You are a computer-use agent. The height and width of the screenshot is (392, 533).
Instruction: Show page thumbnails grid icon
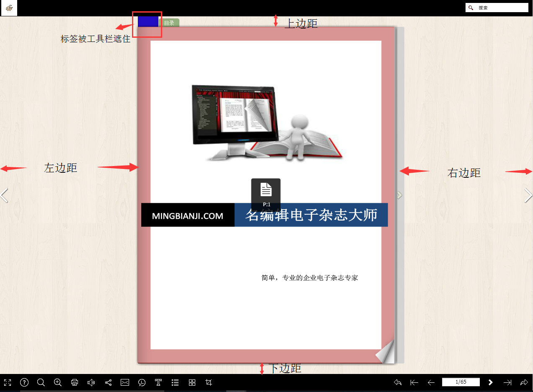click(x=192, y=382)
